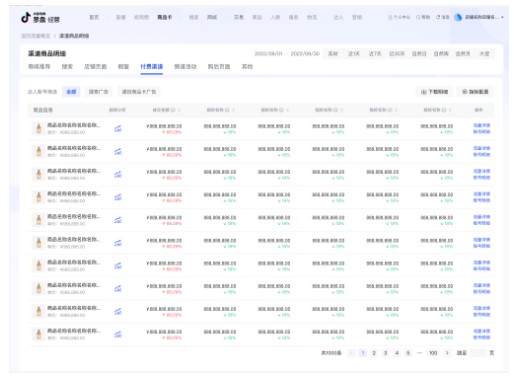Choose the 实时 time range option
Viewport: 514px width, 378px height.
click(333, 54)
